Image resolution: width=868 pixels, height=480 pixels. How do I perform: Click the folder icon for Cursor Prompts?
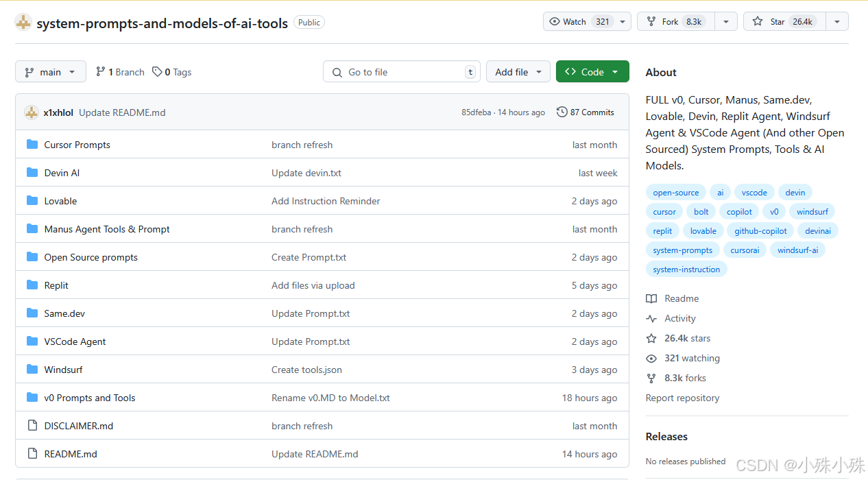coord(32,145)
